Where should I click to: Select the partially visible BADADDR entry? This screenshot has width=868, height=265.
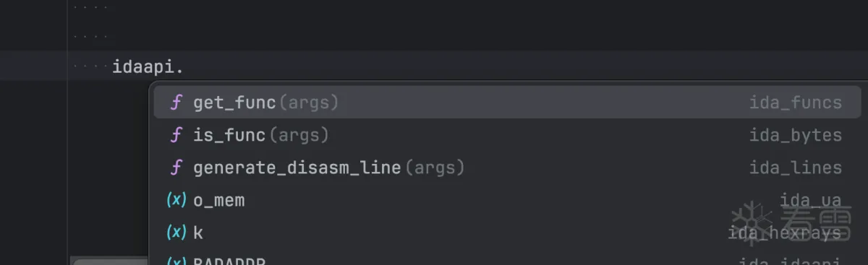pos(507,260)
